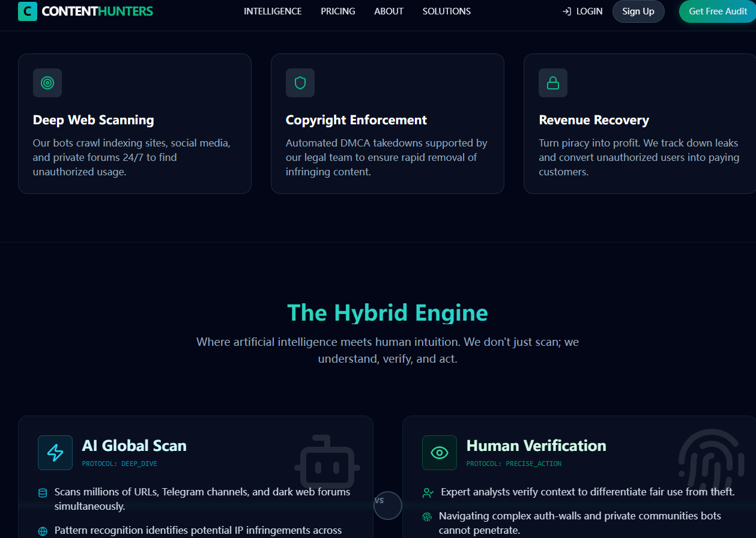756x538 pixels.
Task: Click the Revenue Recovery heading
Action: tap(594, 120)
